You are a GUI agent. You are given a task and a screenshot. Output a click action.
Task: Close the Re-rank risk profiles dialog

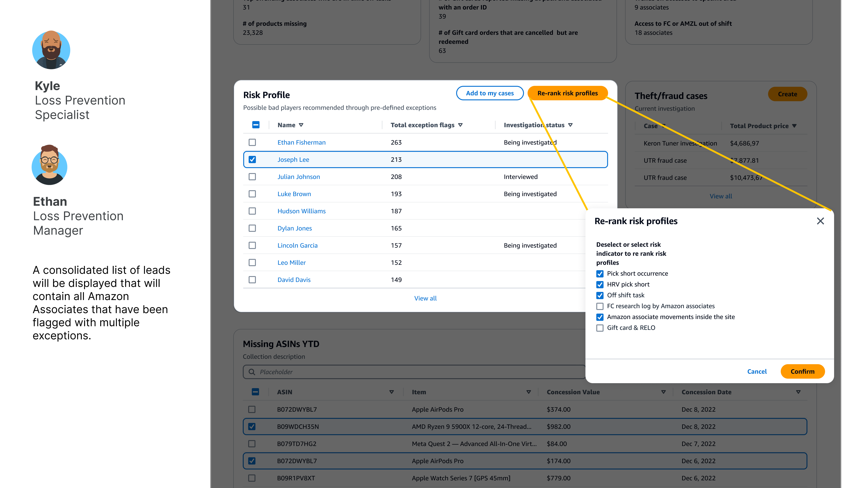tap(820, 221)
